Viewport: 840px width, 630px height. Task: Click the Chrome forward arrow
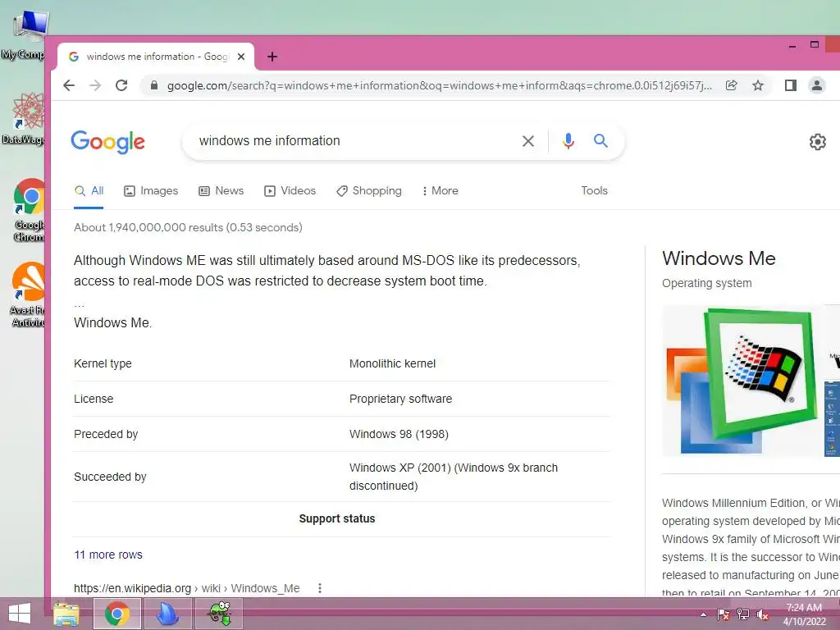point(95,85)
